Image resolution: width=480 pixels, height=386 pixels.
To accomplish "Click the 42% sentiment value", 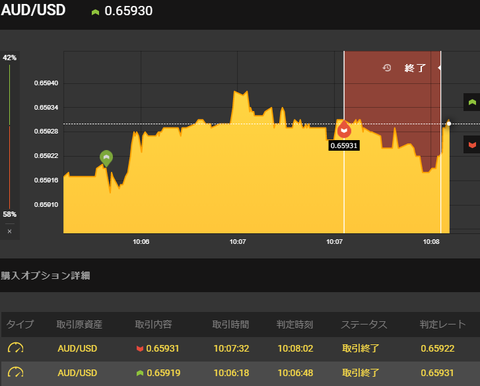I will tap(9, 58).
